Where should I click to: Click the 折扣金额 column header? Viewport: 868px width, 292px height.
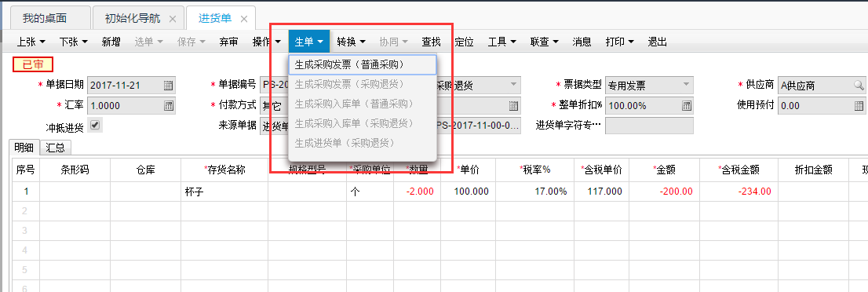(813, 170)
